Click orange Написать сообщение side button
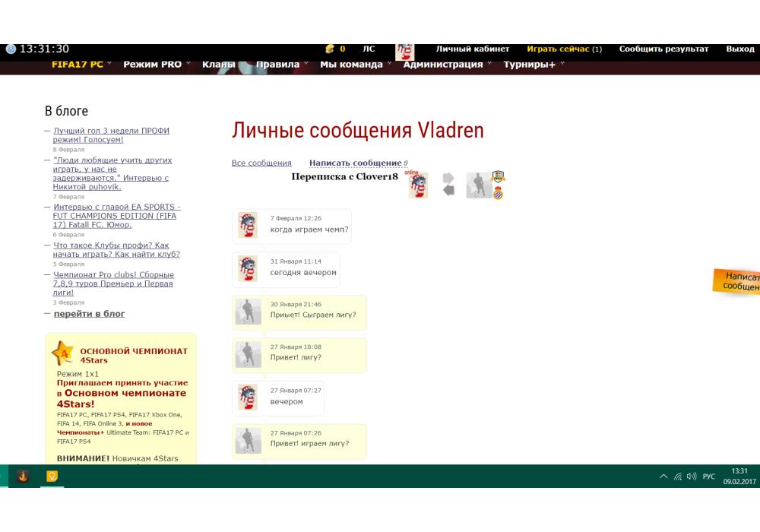This screenshot has height=532, width=760. pos(736,281)
